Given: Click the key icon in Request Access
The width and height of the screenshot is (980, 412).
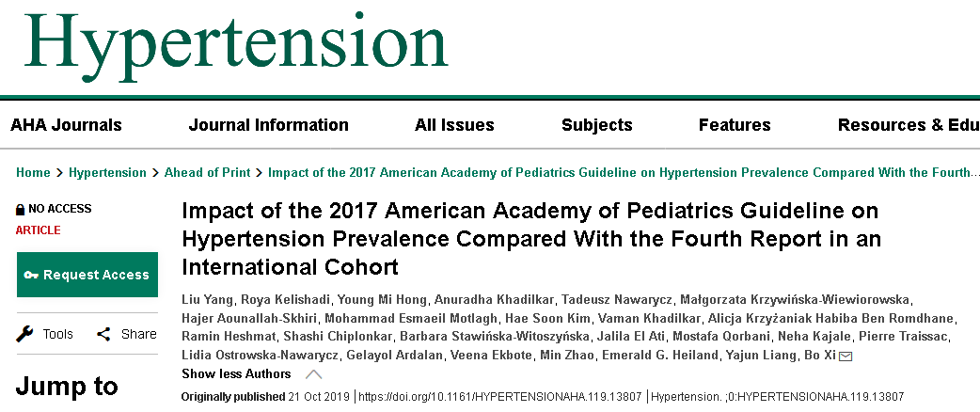Looking at the screenshot, I should pyautogui.click(x=31, y=275).
